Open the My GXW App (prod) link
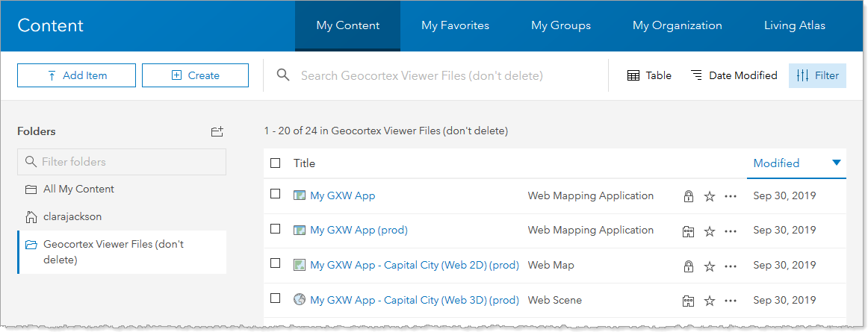This screenshot has width=868, height=332. pos(359,231)
